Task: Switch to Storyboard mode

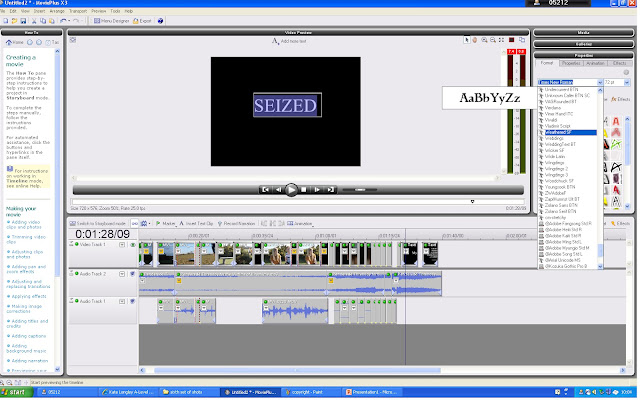Action: [x=97, y=224]
